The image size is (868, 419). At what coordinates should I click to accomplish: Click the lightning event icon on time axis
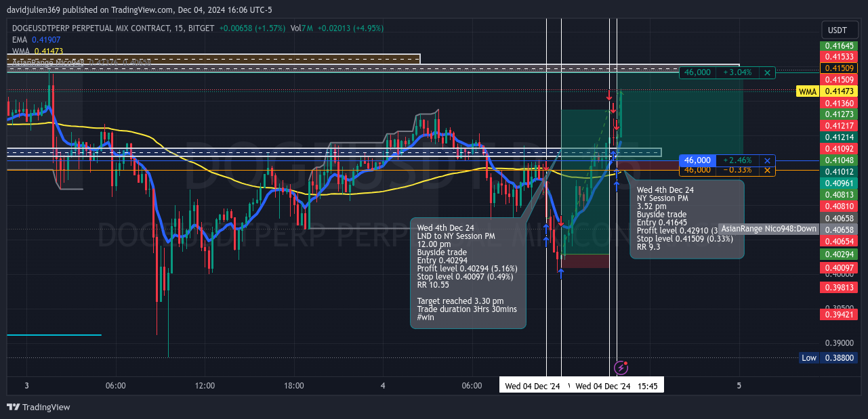click(621, 368)
